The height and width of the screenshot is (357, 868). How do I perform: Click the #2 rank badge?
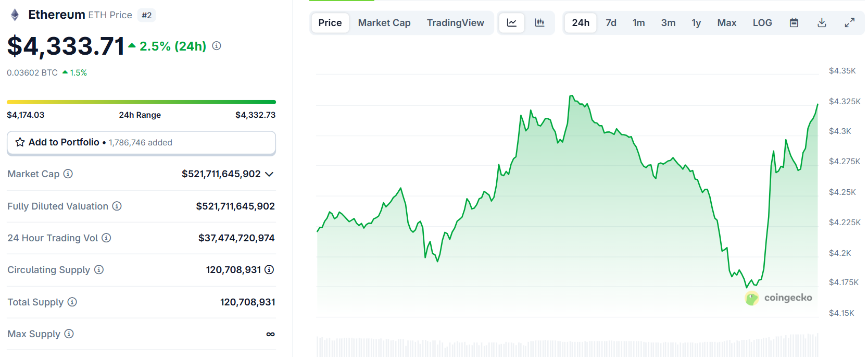click(147, 16)
